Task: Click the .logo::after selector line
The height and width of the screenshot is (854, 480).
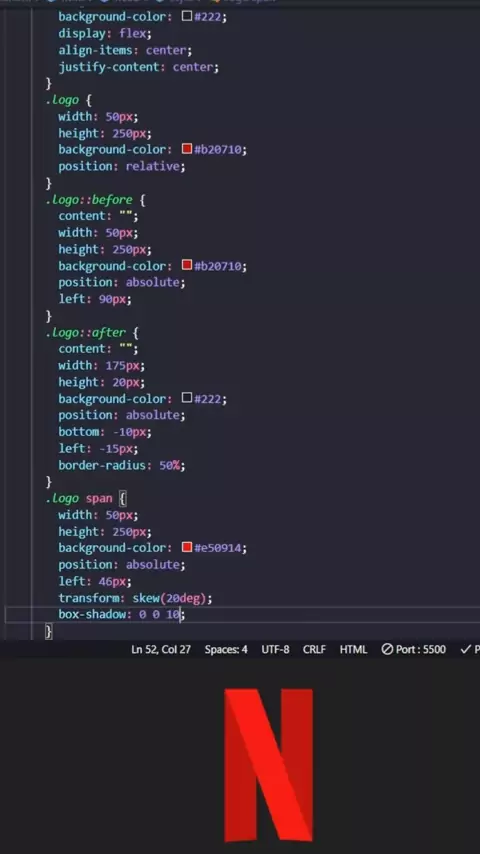Action: pos(92,332)
